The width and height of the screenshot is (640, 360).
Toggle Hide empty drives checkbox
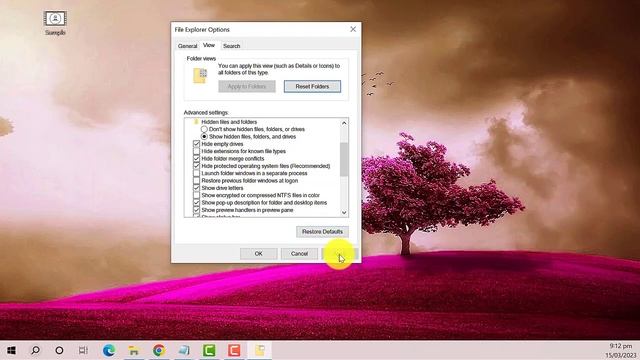tap(196, 144)
